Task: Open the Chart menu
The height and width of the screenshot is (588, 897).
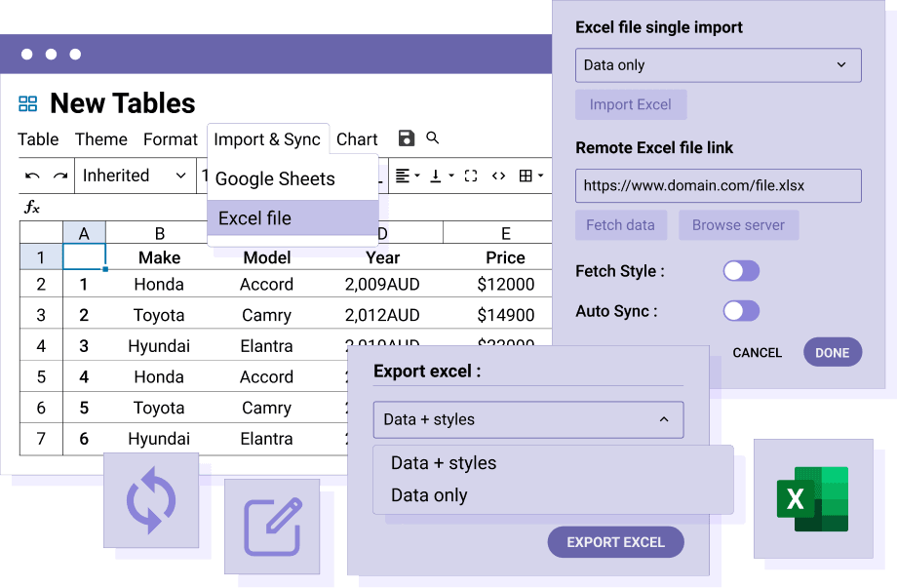Action: click(x=357, y=139)
